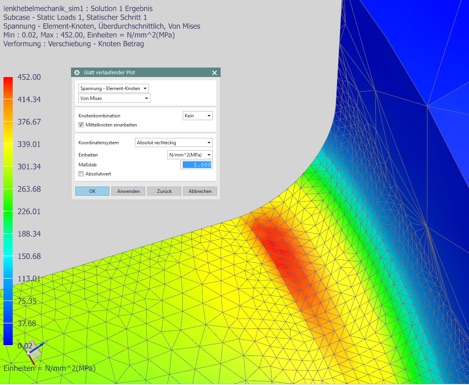
Task: Expand the Absolut rechteckig coordinate system dropdown
Action: (x=174, y=143)
